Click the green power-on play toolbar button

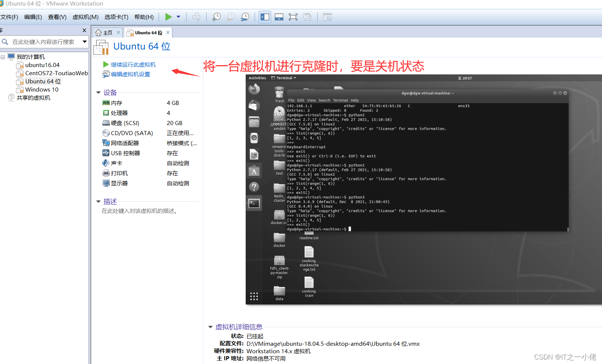pos(169,17)
